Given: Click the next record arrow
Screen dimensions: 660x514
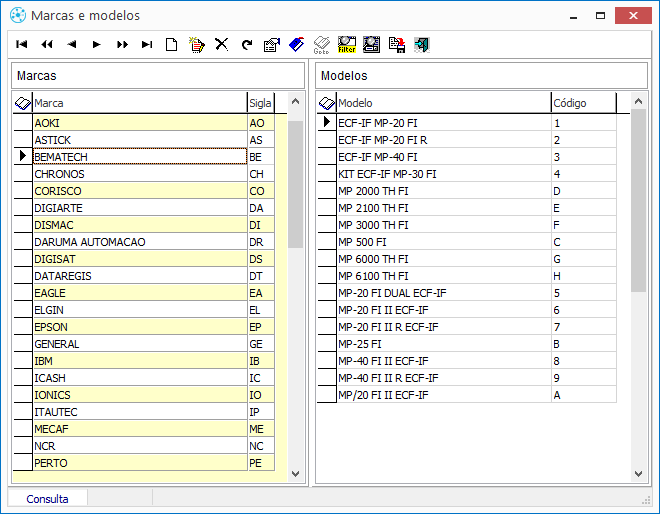Looking at the screenshot, I should [x=97, y=44].
